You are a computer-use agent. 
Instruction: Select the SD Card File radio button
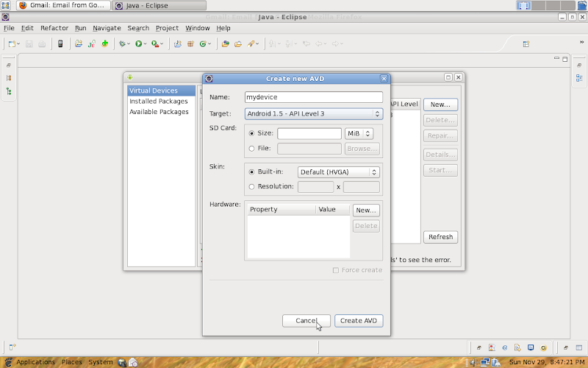pos(251,149)
